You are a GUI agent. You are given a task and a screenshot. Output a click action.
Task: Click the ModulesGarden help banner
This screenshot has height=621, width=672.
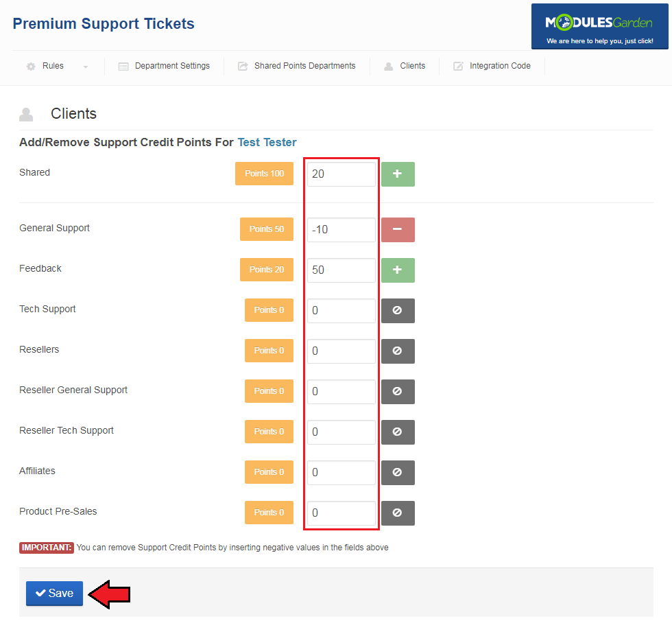pyautogui.click(x=599, y=26)
